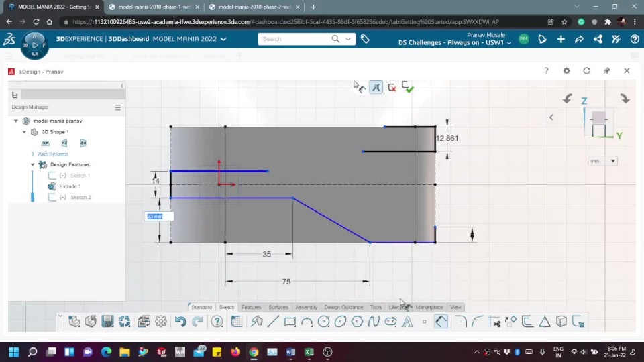Image resolution: width=644 pixels, height=362 pixels.
Task: Click the tag icon beside search
Action: click(365, 39)
